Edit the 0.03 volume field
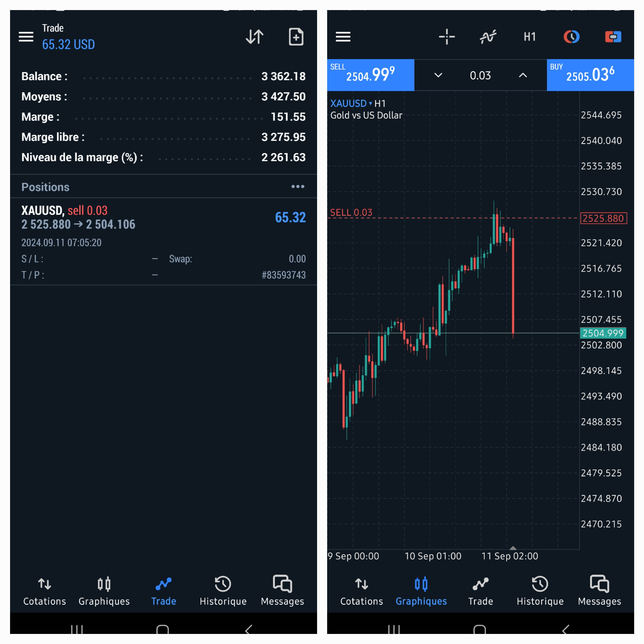The height and width of the screenshot is (644, 644). 480,75
